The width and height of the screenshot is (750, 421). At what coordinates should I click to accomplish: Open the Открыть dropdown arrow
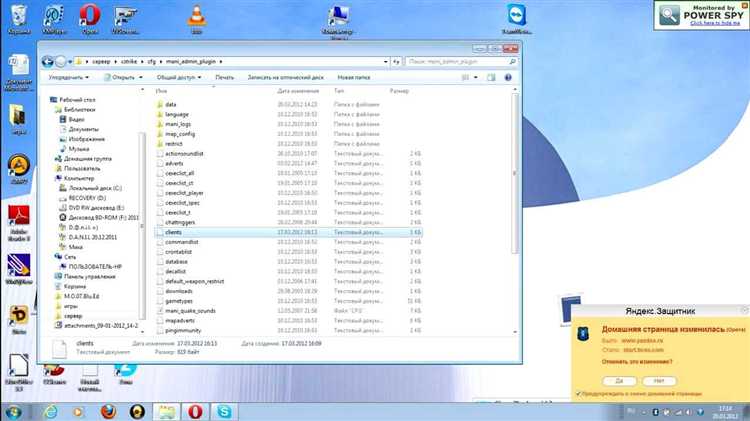140,76
